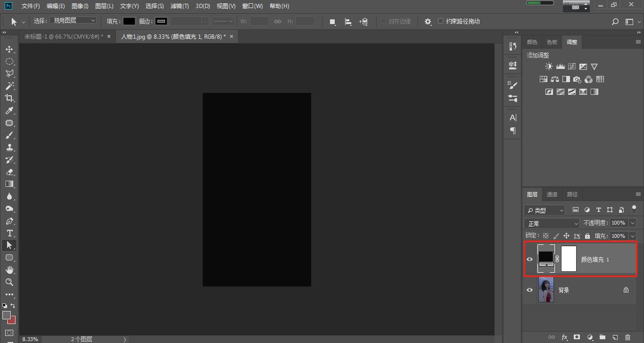Viewport: 644px width, 343px height.
Task: Select the Zoom tool
Action: coord(9,282)
